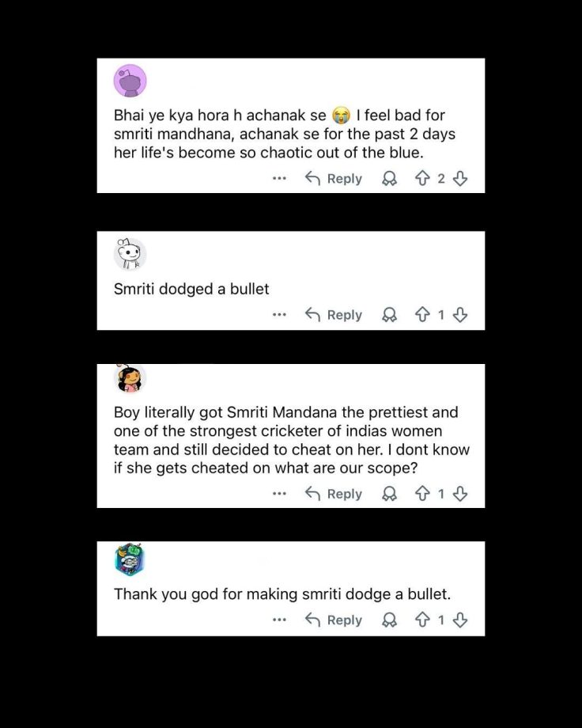Reply to the 'Thank you god' comment

(x=334, y=620)
